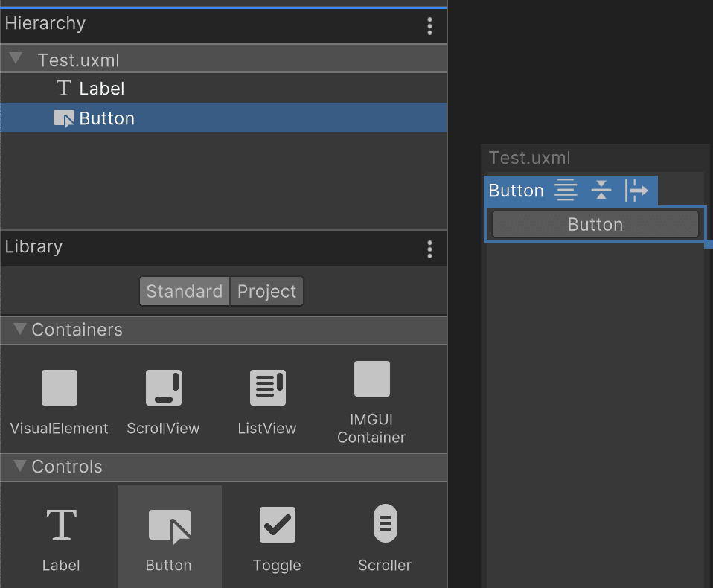
Task: Select ScrollView container icon
Action: click(x=163, y=389)
